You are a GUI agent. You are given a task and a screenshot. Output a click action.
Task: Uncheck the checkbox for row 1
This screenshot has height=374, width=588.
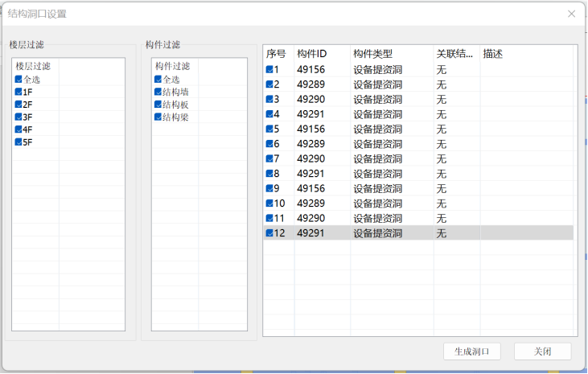269,69
